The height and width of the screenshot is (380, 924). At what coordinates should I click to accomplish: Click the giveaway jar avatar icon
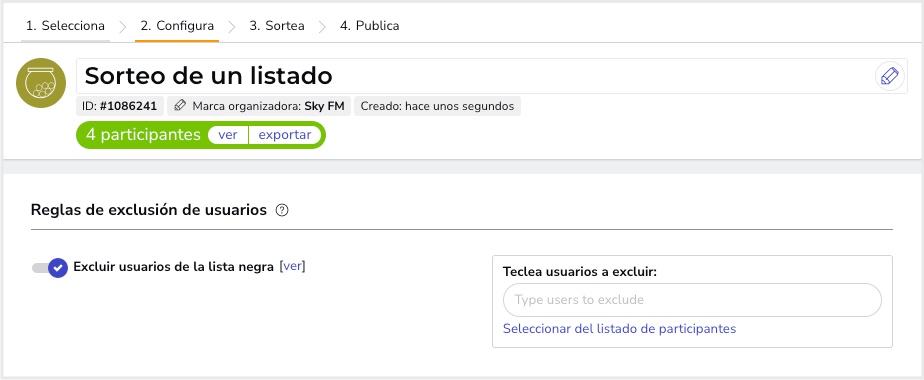pyautogui.click(x=41, y=83)
